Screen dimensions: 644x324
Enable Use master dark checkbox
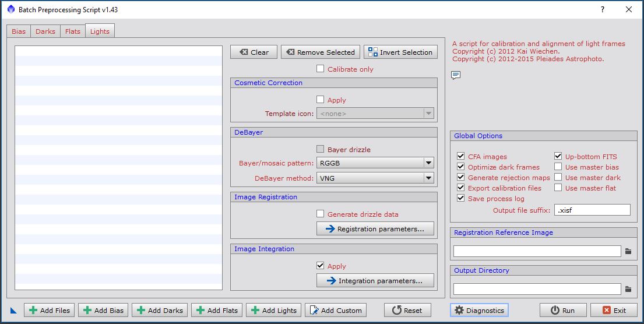(558, 177)
